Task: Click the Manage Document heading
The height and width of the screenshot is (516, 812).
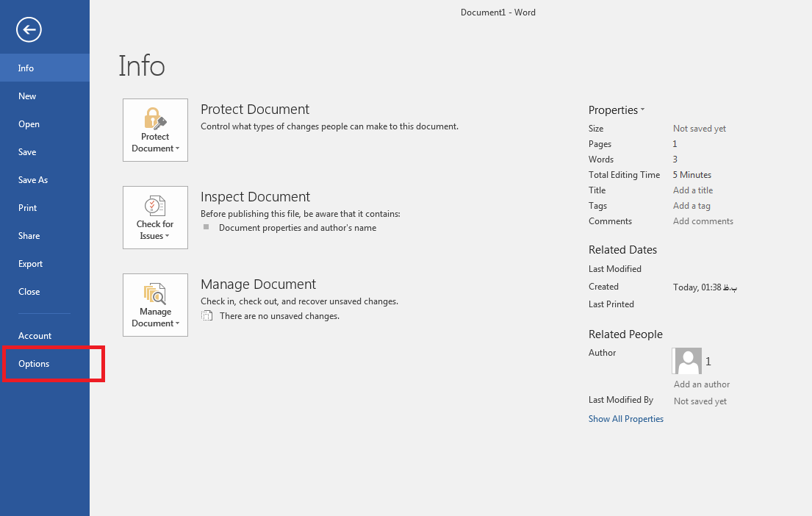Action: [x=258, y=284]
